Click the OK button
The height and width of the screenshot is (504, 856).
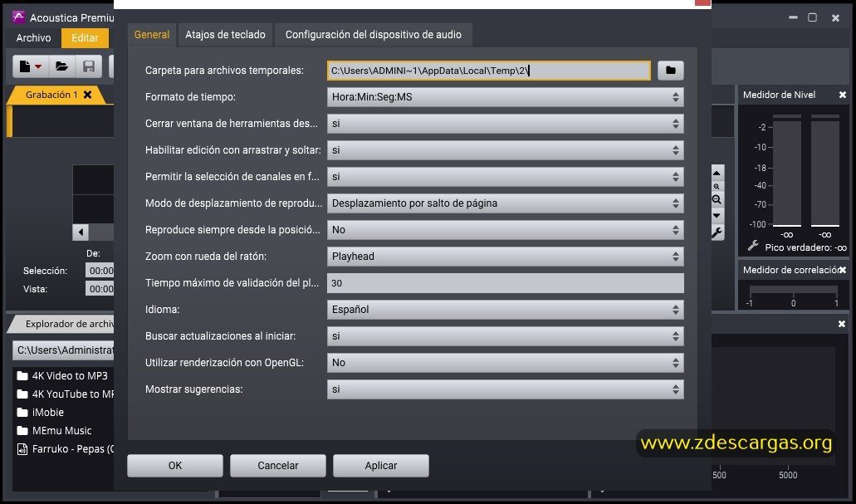[x=174, y=466]
